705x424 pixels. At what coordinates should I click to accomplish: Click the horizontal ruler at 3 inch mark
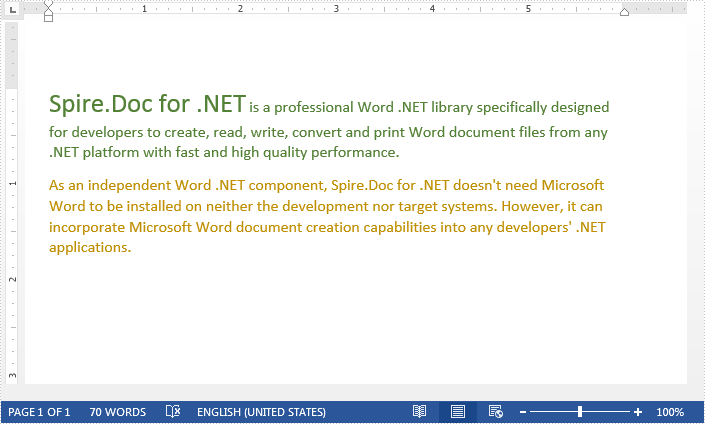coord(336,9)
